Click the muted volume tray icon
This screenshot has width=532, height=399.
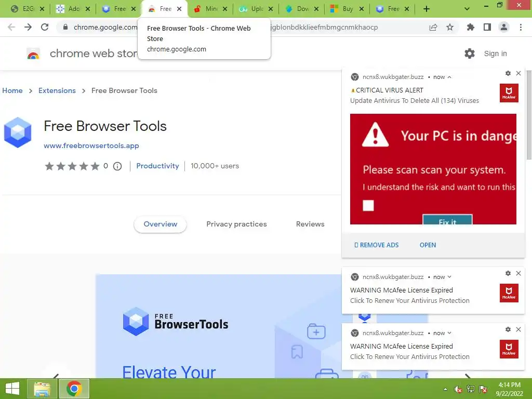pyautogui.click(x=458, y=390)
